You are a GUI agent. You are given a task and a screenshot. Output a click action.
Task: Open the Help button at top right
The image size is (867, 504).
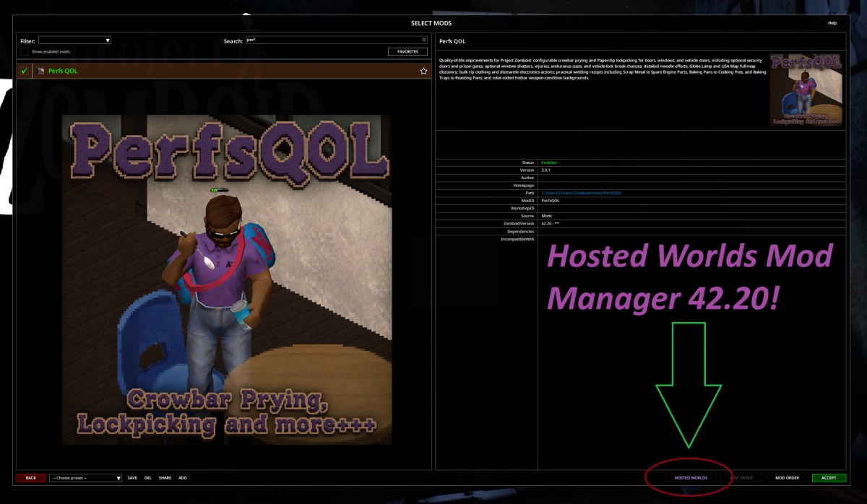click(832, 23)
